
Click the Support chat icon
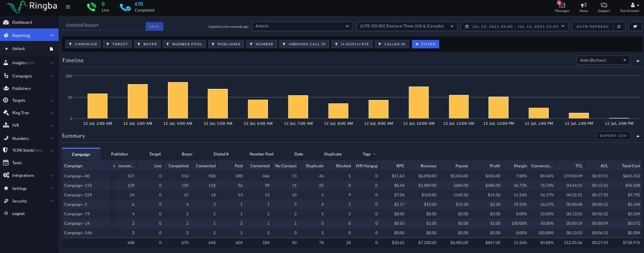[604, 5]
